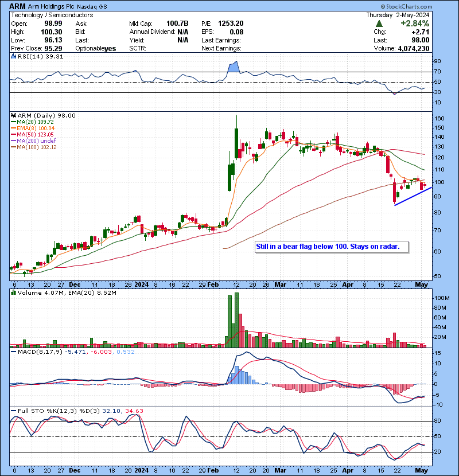Click the Open price 98.99
This screenshot has width=459, height=476.
(x=53, y=24)
